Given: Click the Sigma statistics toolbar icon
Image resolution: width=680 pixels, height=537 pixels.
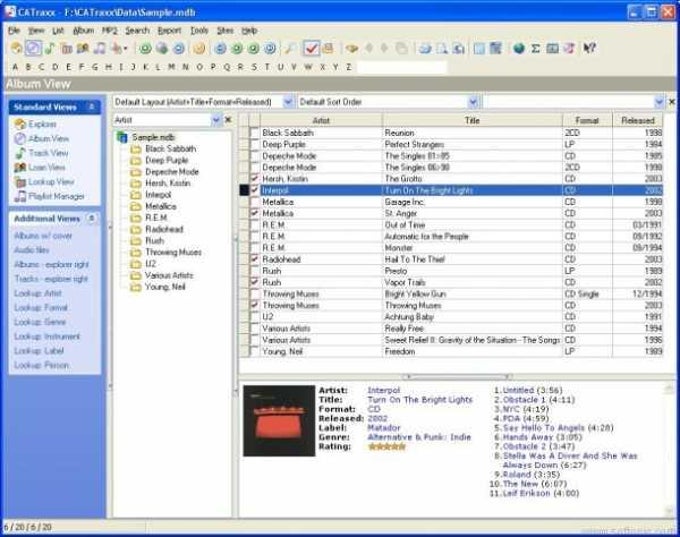Looking at the screenshot, I should click(x=536, y=48).
